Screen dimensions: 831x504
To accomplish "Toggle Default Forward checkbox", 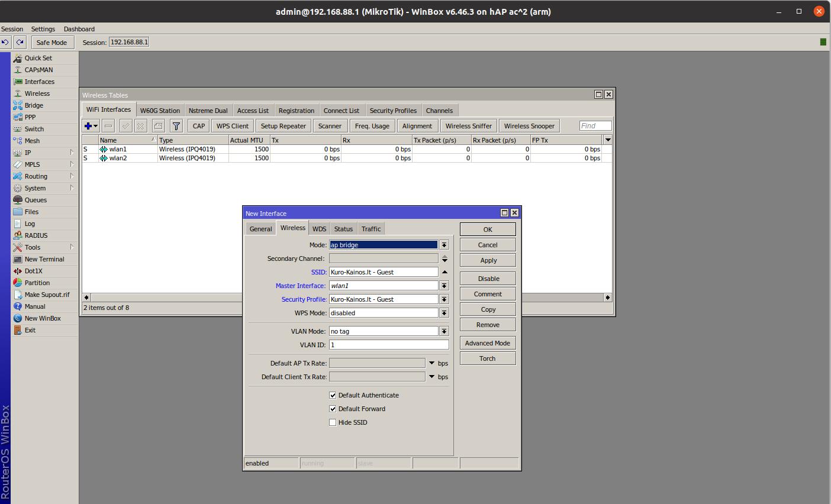I will click(x=333, y=409).
